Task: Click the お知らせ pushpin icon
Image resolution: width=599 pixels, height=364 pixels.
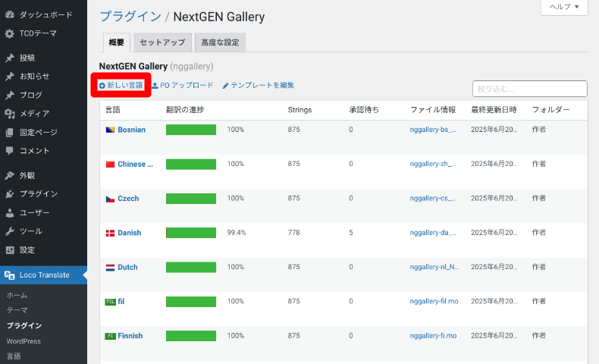Action: tap(10, 77)
